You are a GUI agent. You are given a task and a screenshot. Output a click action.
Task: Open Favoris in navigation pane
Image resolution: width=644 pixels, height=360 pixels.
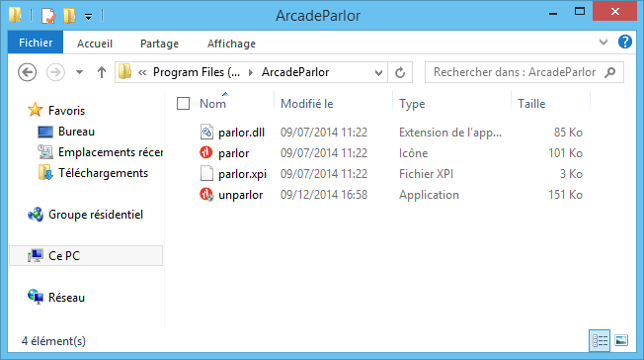click(66, 111)
